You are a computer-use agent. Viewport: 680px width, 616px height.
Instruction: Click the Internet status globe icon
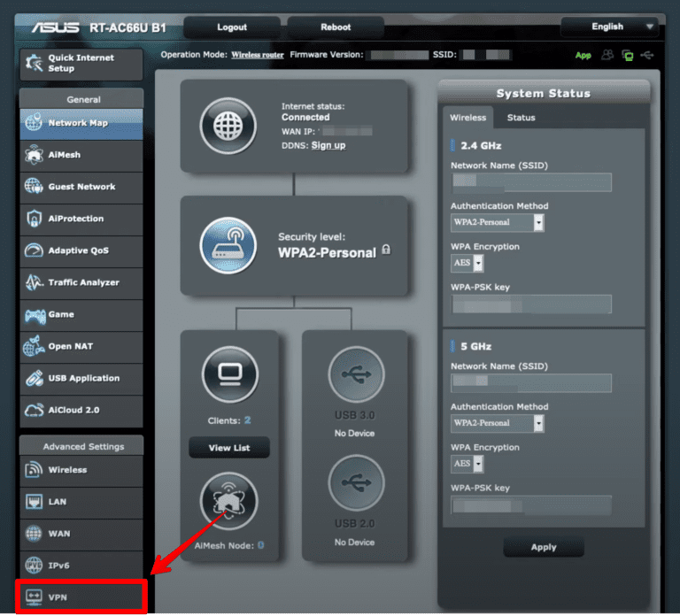tap(228, 127)
